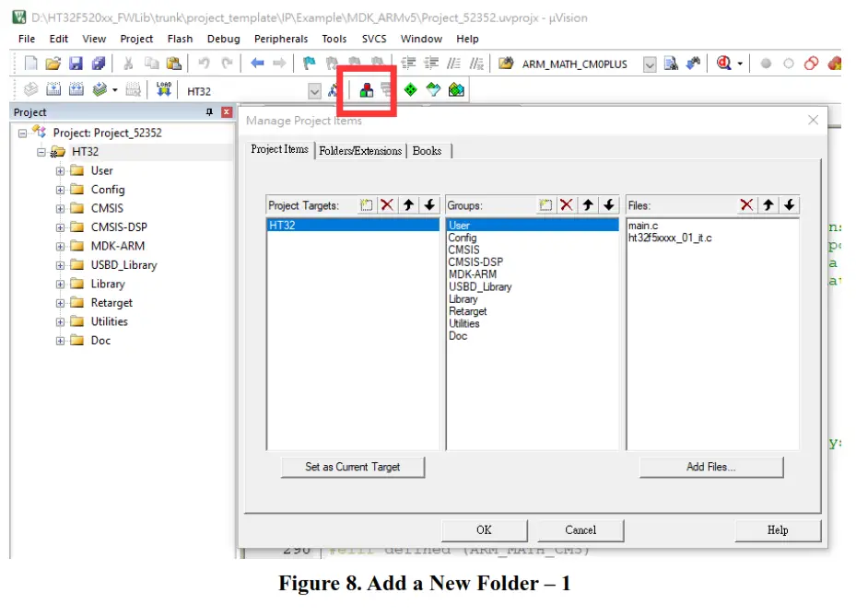Toggle the Project panel pin icon
The height and width of the screenshot is (616, 856).
(209, 111)
